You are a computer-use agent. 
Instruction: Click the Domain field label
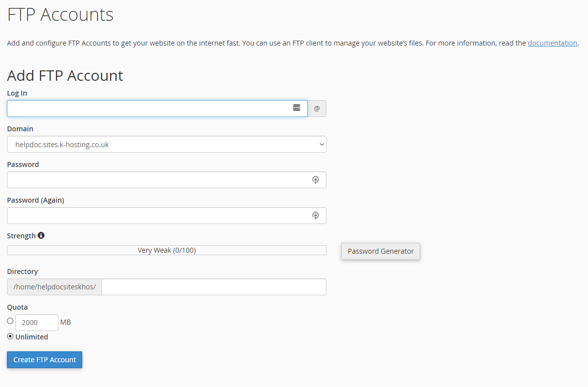(x=20, y=129)
